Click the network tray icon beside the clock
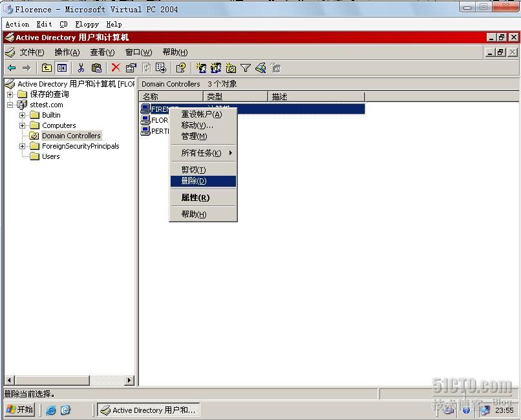The width and height of the screenshot is (521, 420). [x=485, y=410]
